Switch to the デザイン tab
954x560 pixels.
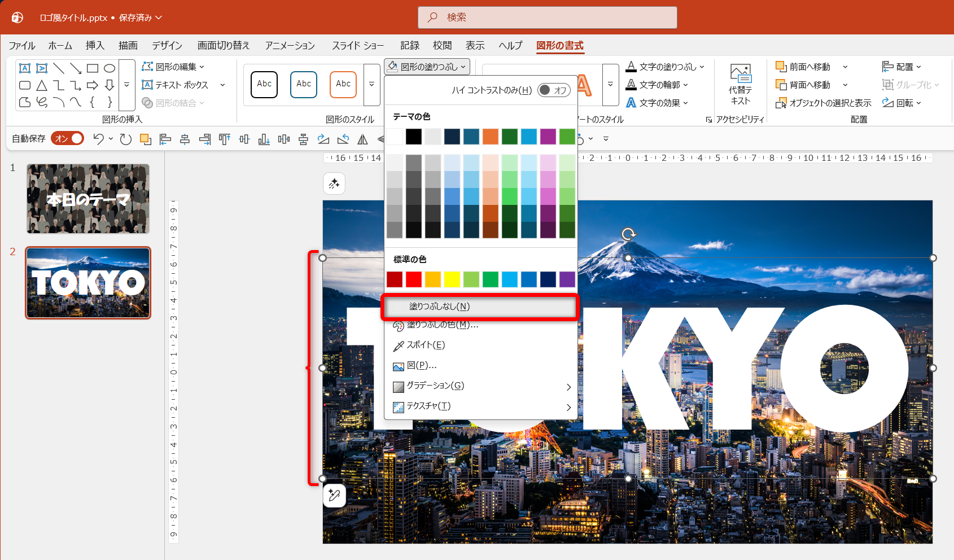click(x=167, y=46)
